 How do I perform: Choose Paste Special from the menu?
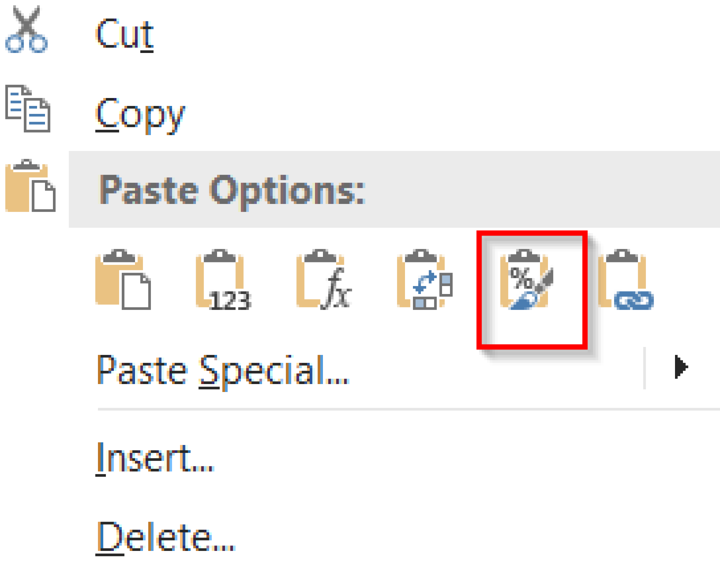(223, 370)
